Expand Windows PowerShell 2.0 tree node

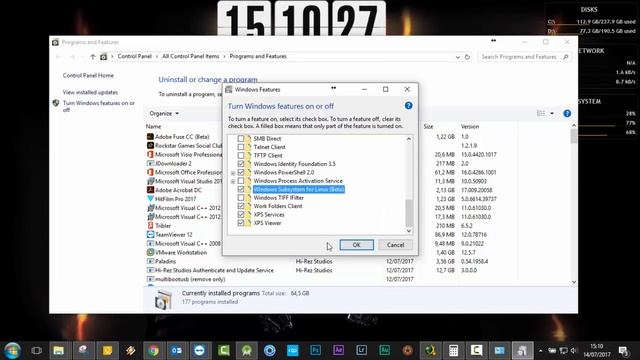pyautogui.click(x=233, y=173)
